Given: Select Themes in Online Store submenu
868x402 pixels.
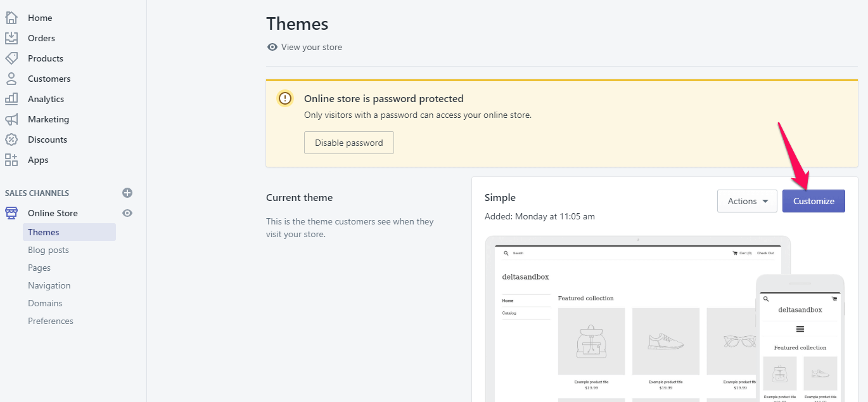Looking at the screenshot, I should click(44, 232).
